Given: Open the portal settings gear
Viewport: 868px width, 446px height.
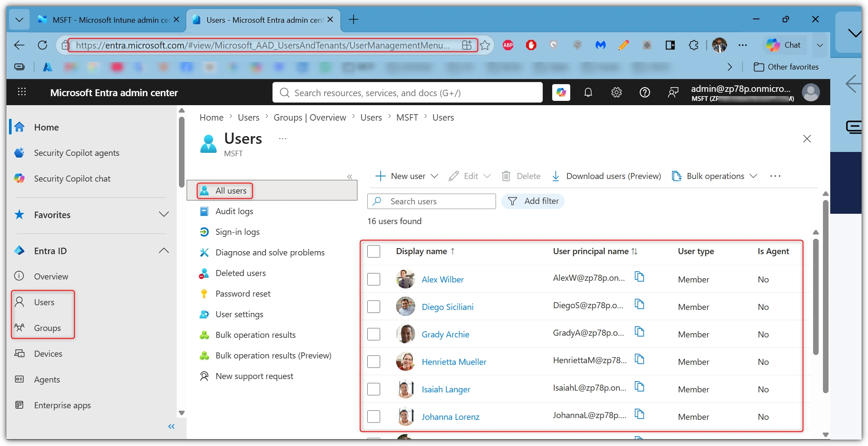Looking at the screenshot, I should coord(617,92).
